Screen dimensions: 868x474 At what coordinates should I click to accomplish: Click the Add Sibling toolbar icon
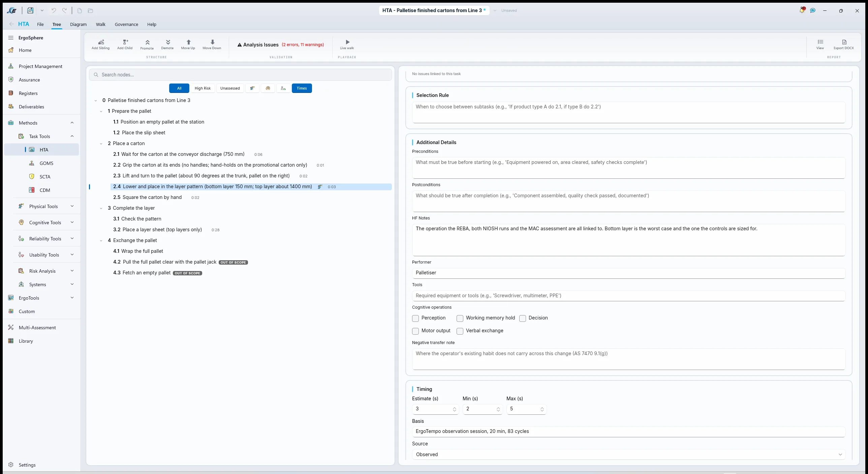click(x=100, y=44)
